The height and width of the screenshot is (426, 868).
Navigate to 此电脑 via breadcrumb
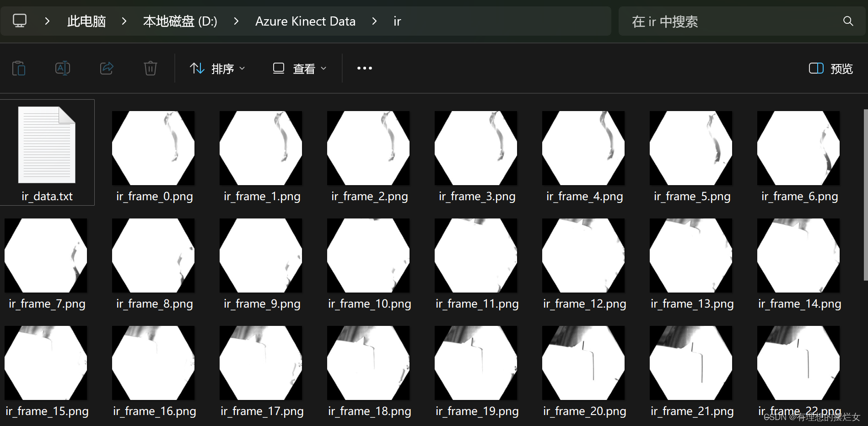(x=86, y=21)
